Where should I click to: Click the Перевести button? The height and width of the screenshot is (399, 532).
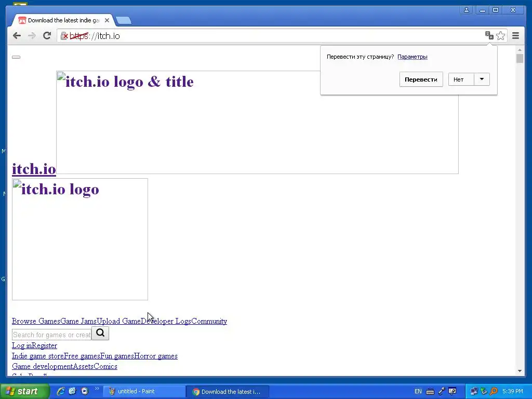tap(421, 79)
